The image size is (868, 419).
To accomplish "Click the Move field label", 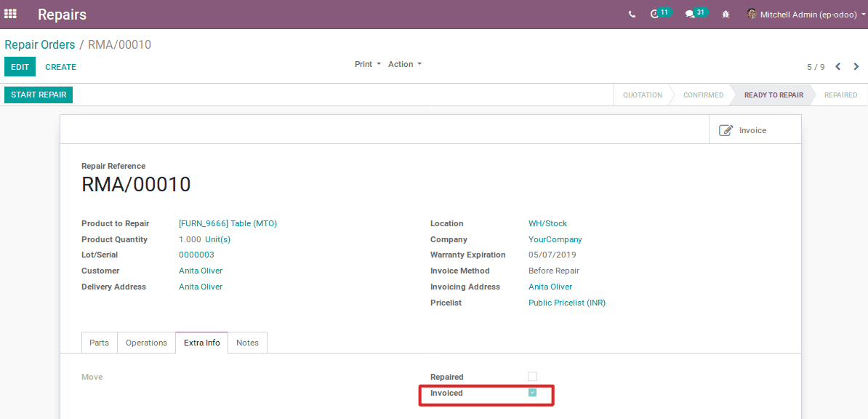I will tap(92, 377).
